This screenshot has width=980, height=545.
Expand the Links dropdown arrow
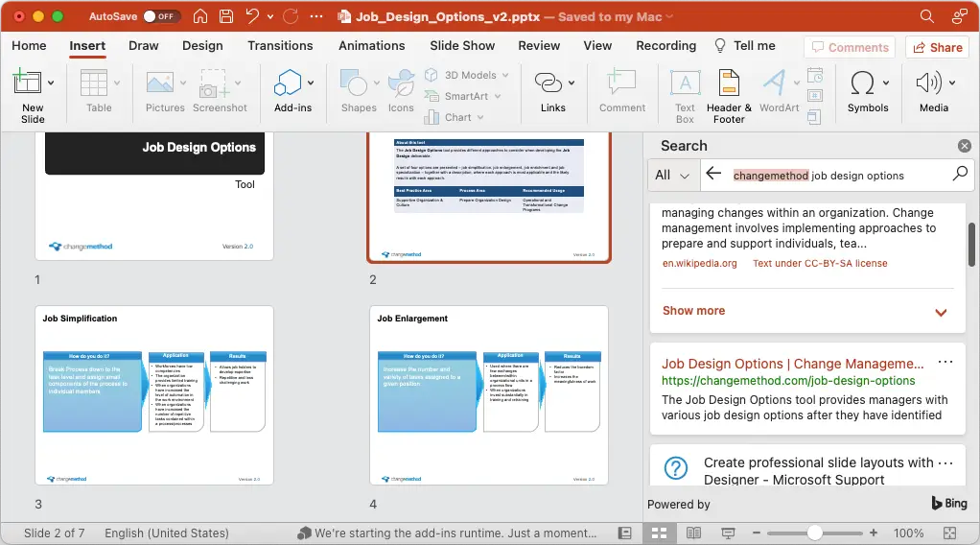[x=572, y=83]
